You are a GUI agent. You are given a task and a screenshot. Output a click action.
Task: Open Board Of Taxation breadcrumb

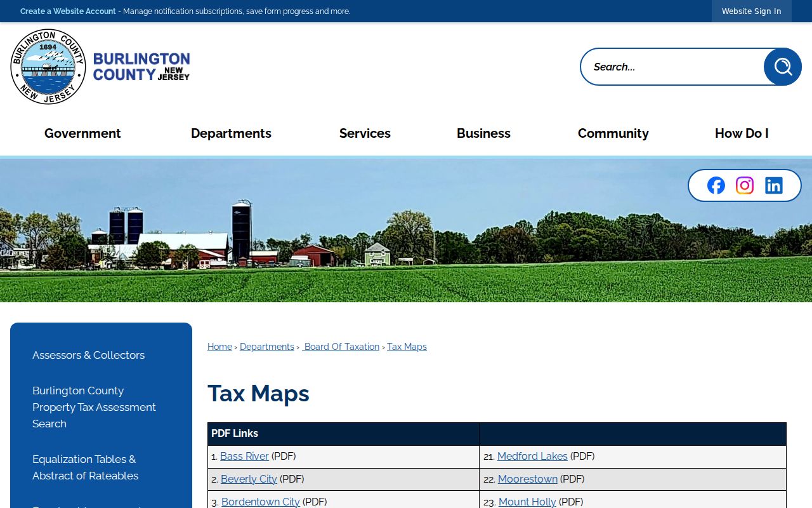[x=341, y=347]
